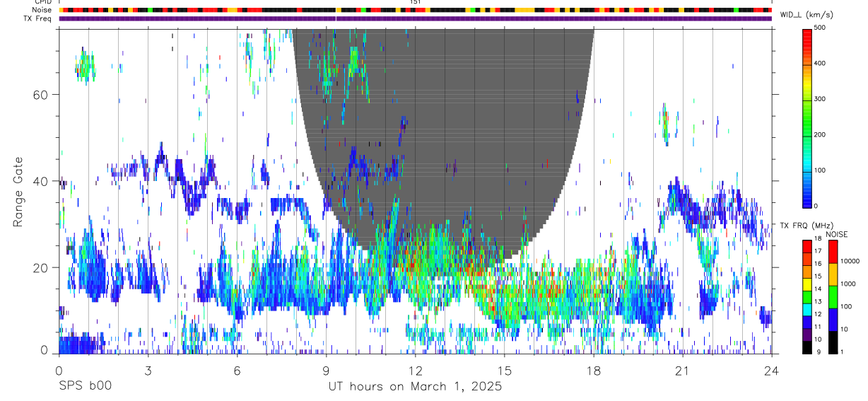868x401 pixels.
Task: Click the 'UT hours on March 1, 2025' axis title
Action: point(415,387)
